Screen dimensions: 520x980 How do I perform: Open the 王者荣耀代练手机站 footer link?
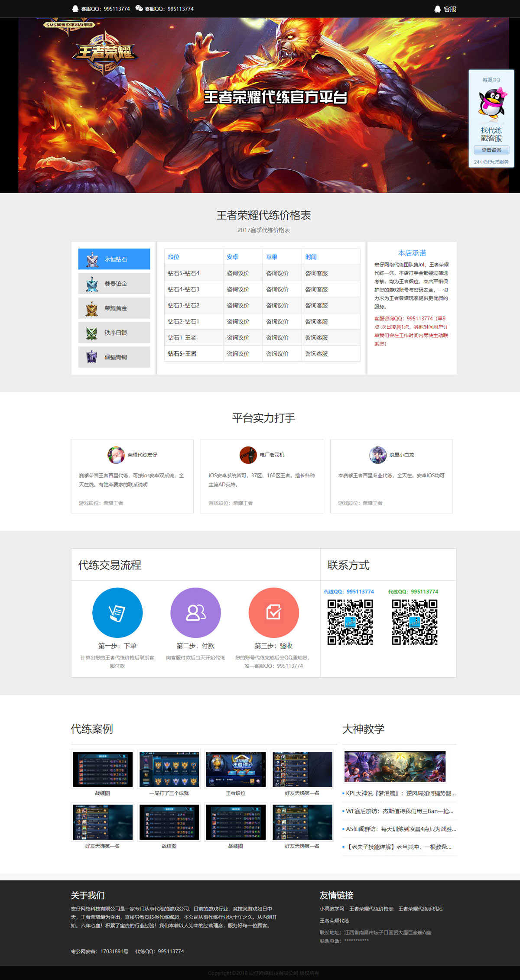pyautogui.click(x=420, y=909)
